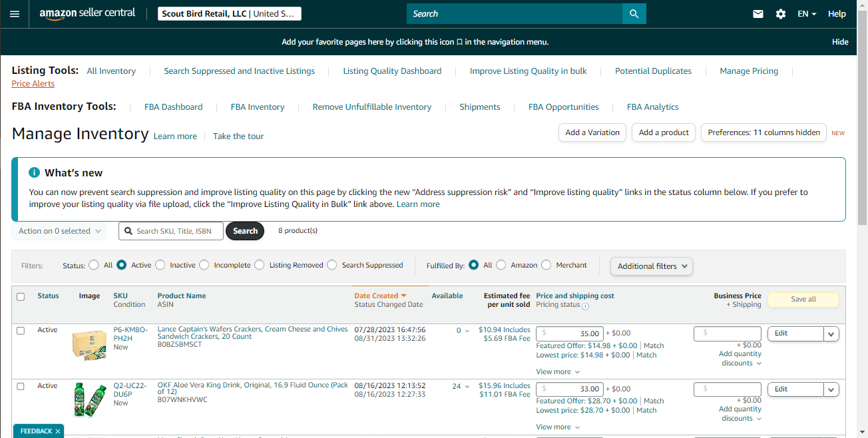The width and height of the screenshot is (868, 438).
Task: Click the Add a product button
Action: [x=664, y=132]
